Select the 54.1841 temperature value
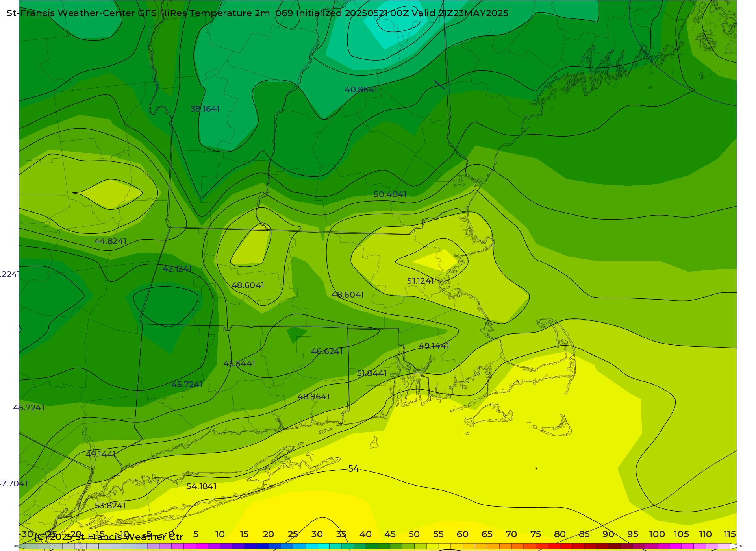The height and width of the screenshot is (551, 756). pyautogui.click(x=202, y=486)
